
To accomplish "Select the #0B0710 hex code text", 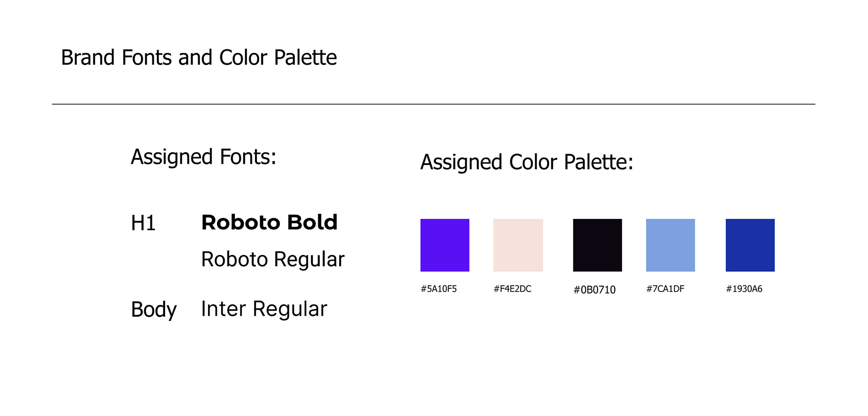I will click(594, 290).
